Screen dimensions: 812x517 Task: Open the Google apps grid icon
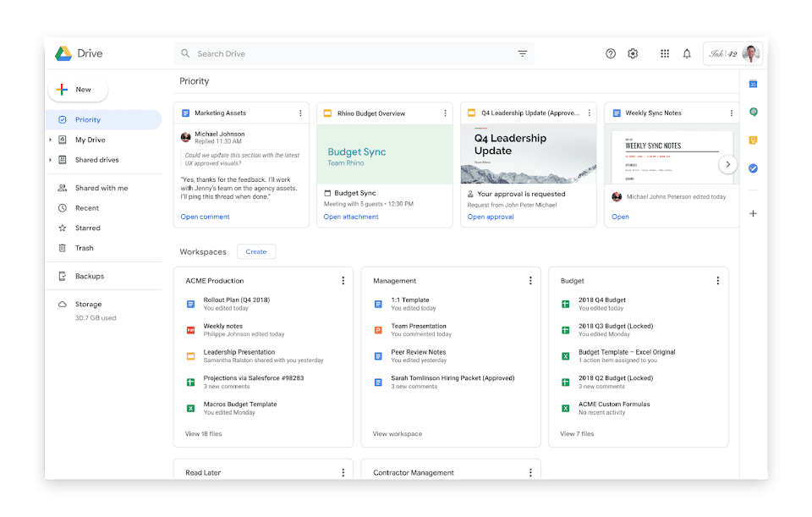click(665, 53)
